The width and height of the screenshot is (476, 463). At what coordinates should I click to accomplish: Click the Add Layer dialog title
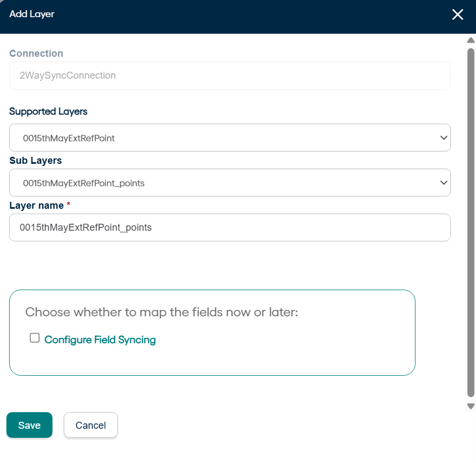point(32,14)
